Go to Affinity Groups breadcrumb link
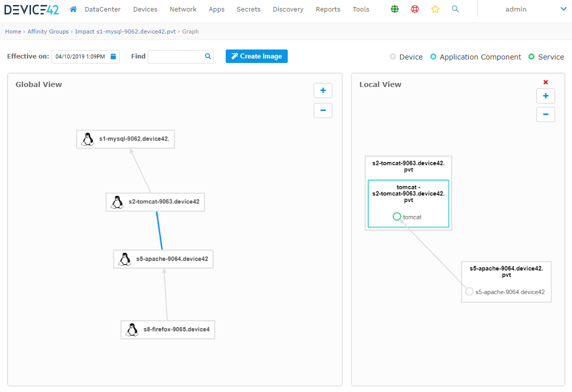 (48, 31)
